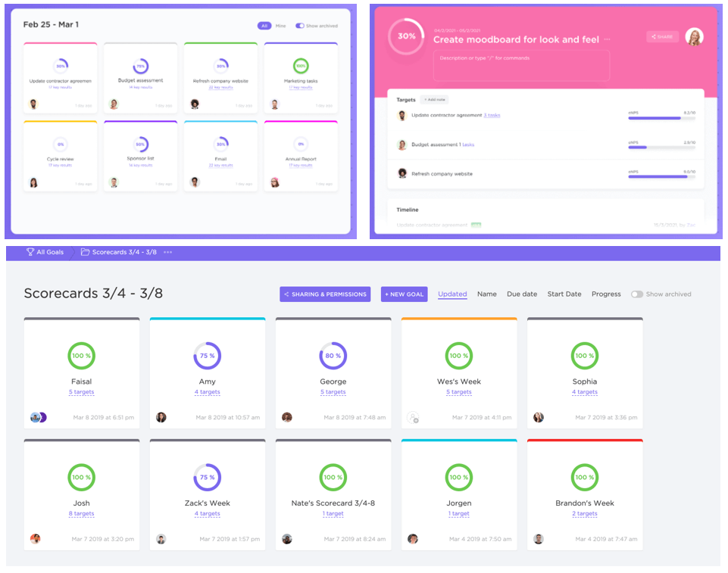728x573 pixels.
Task: Click Jorgen's 100% progress ring
Action: coord(459,478)
